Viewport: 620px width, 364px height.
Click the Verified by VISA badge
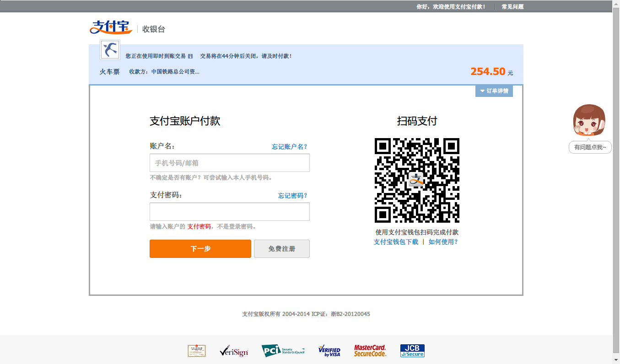coord(329,351)
